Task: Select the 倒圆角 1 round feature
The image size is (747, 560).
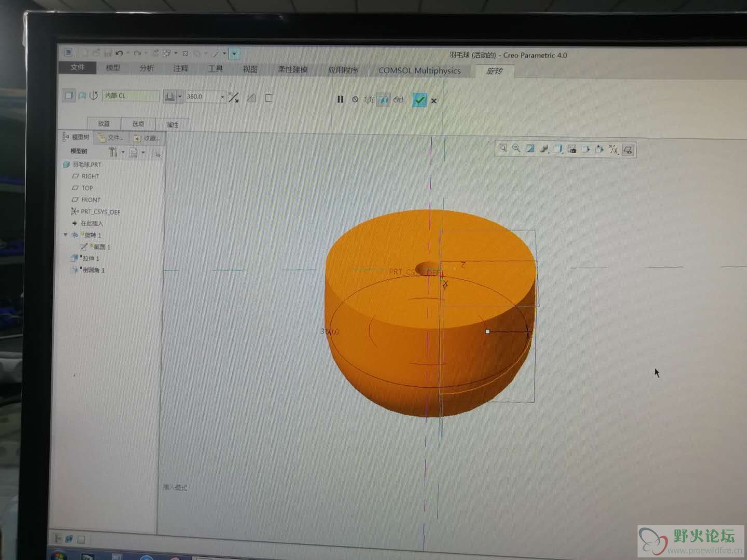Action: point(88,270)
